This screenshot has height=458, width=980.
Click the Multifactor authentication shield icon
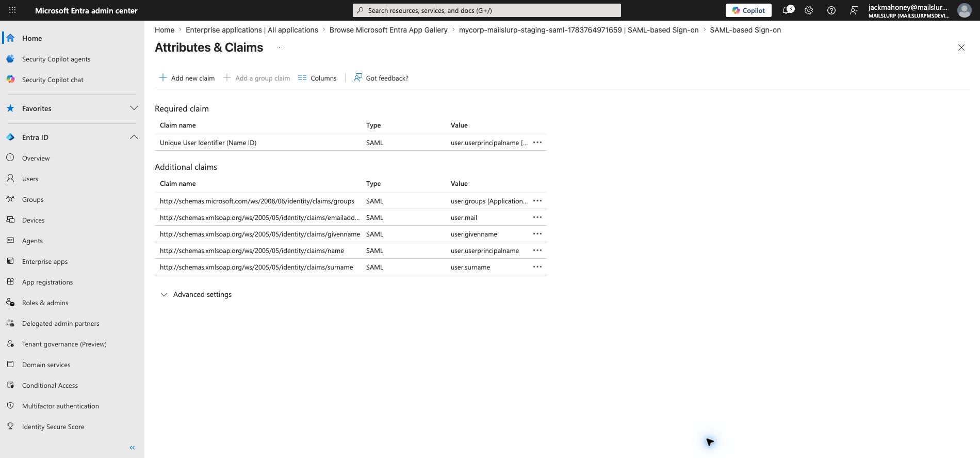click(10, 406)
